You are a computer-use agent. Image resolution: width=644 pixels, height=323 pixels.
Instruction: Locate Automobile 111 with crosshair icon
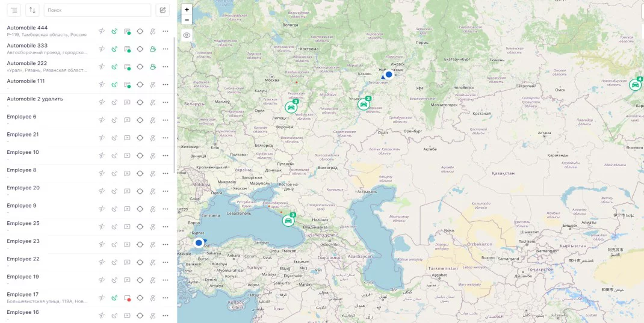140,85
